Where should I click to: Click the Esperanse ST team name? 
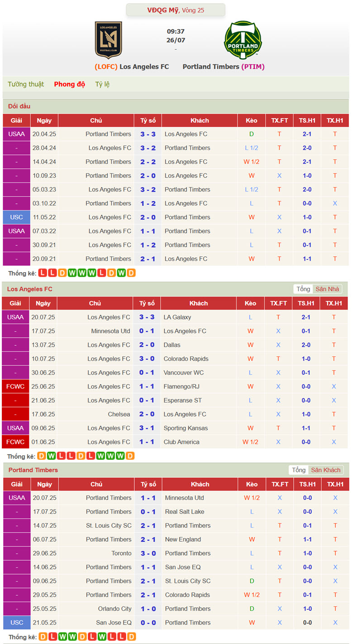pyautogui.click(x=182, y=400)
